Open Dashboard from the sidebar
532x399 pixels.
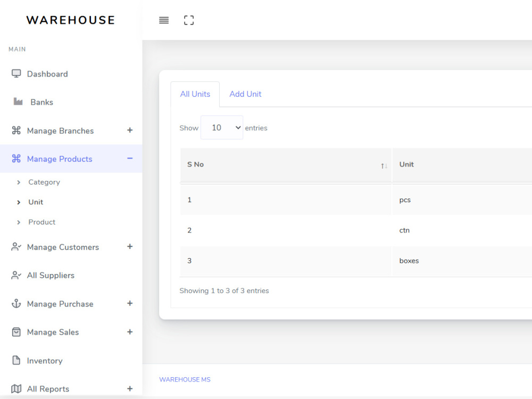[47, 74]
